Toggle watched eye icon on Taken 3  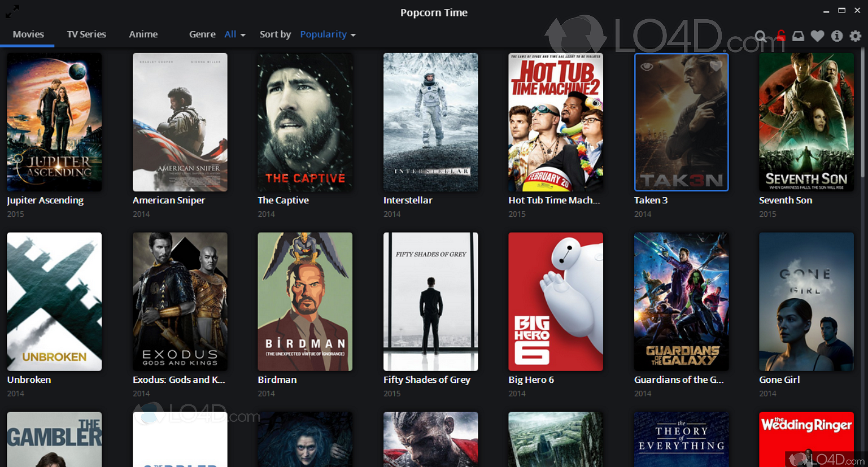tap(647, 67)
